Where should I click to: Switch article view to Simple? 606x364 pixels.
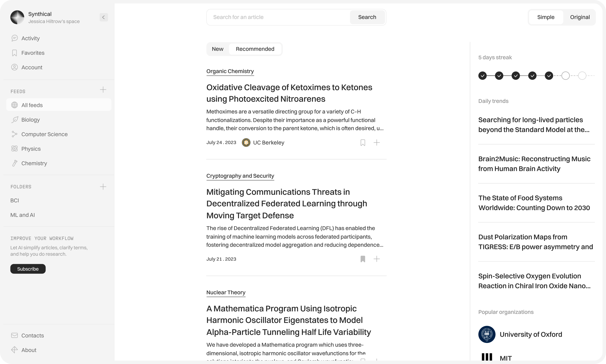click(x=546, y=17)
